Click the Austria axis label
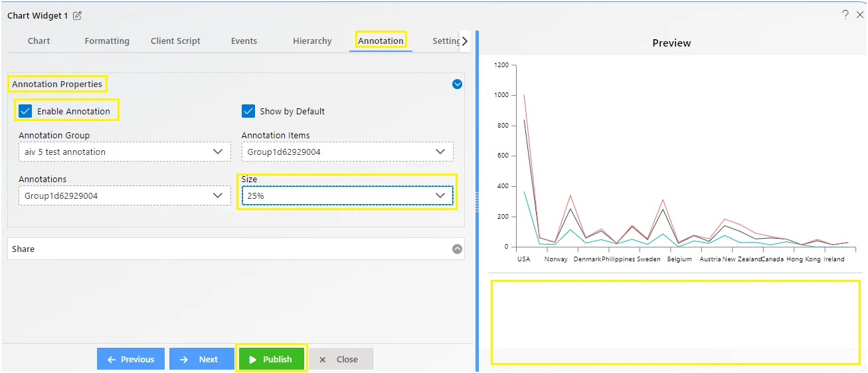This screenshot has width=868, height=373. [710, 259]
